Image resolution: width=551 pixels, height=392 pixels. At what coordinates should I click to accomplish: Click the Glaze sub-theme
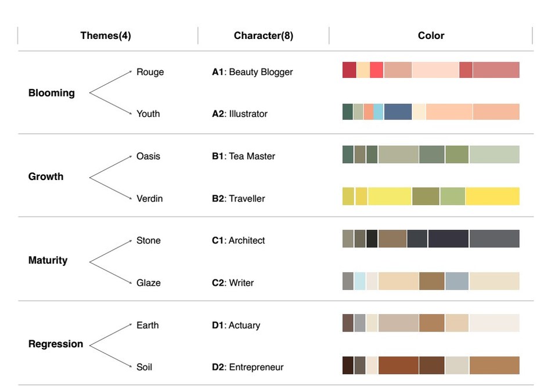[148, 283]
